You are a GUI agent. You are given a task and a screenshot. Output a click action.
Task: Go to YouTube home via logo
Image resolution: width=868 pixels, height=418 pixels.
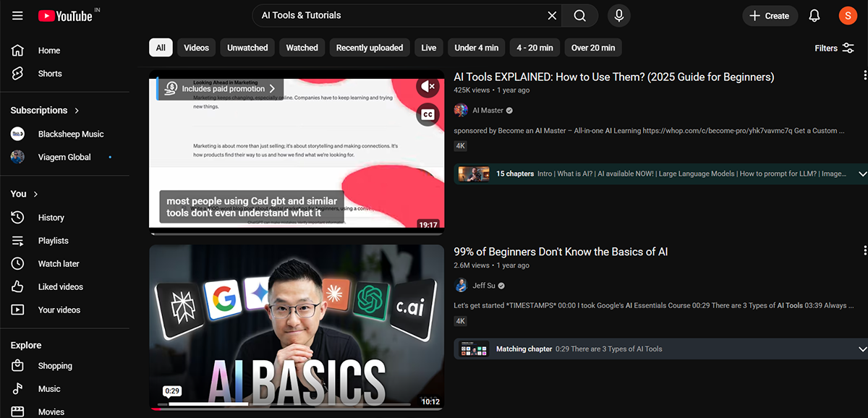(x=65, y=15)
